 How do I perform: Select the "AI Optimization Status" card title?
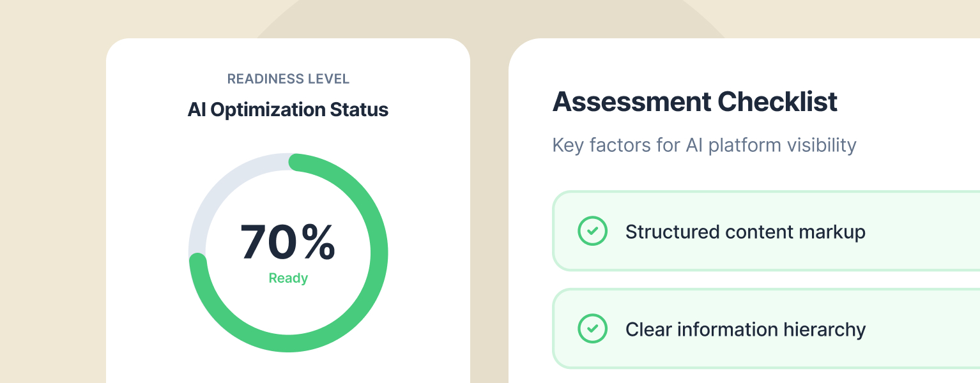pyautogui.click(x=288, y=110)
